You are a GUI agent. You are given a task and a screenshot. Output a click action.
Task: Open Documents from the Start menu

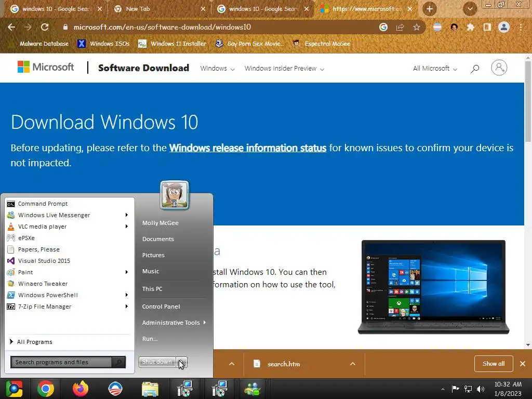coord(158,239)
